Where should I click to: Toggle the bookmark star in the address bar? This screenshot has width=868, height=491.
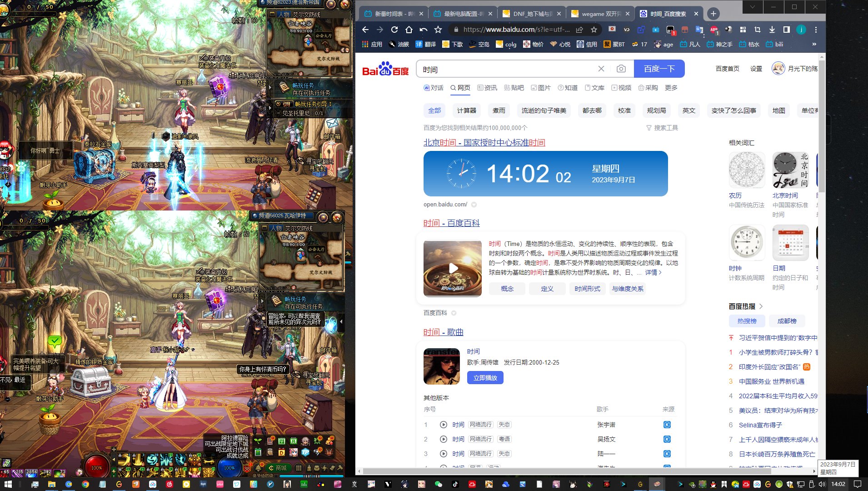tap(594, 30)
